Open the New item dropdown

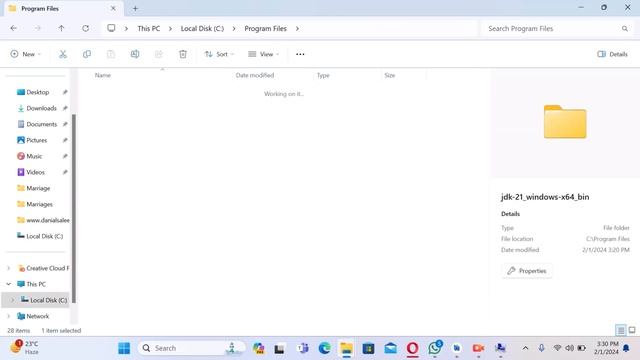point(26,54)
